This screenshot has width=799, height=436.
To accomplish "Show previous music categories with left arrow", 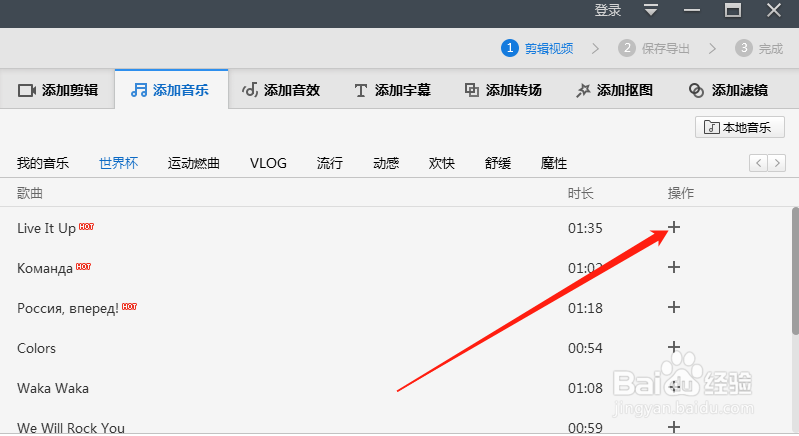I will [x=758, y=163].
